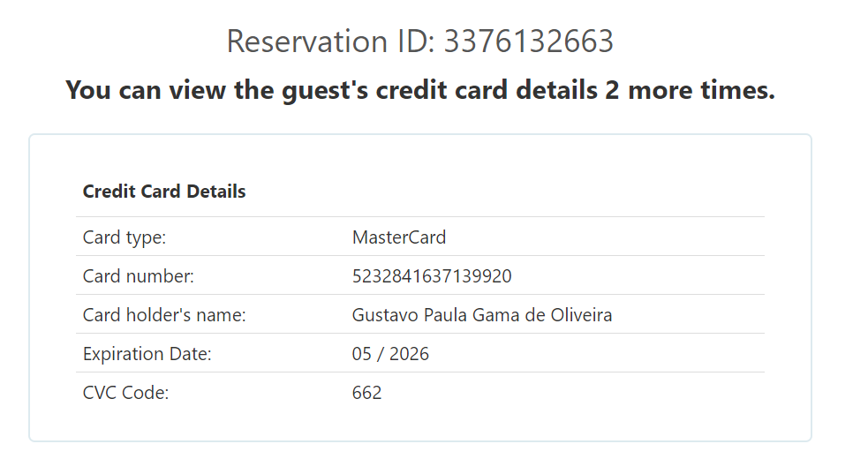868x459 pixels.
Task: Select the card number value
Action: [x=432, y=276]
